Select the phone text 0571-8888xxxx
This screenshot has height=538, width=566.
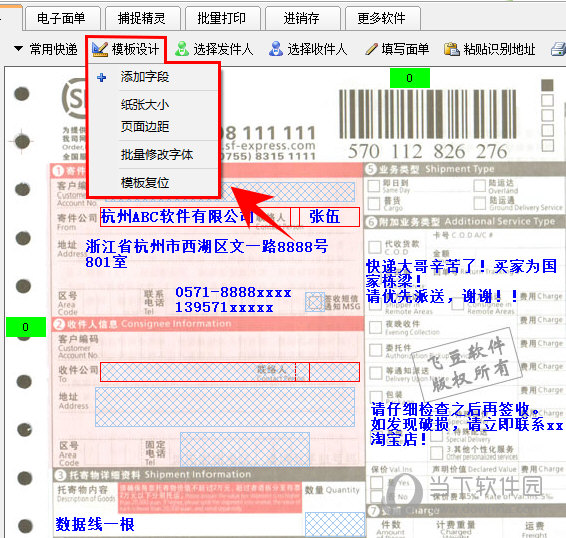(x=233, y=292)
